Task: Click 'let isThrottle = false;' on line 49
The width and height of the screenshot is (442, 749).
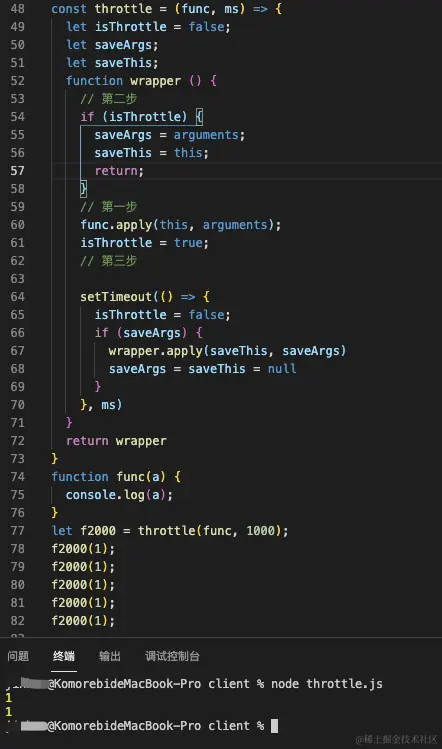Action: [148, 27]
